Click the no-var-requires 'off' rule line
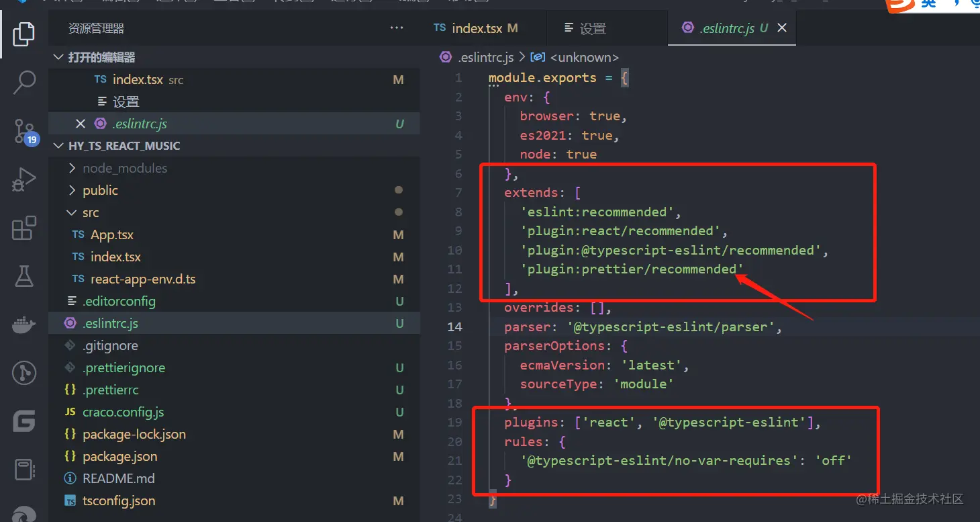Viewport: 980px width, 522px height. (x=686, y=460)
